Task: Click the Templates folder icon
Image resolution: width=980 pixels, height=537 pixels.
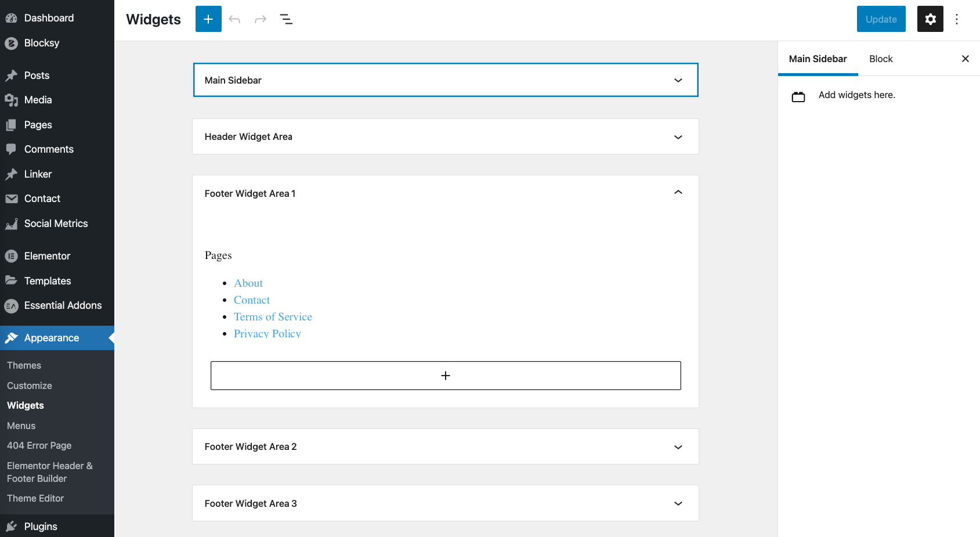Action: [11, 280]
